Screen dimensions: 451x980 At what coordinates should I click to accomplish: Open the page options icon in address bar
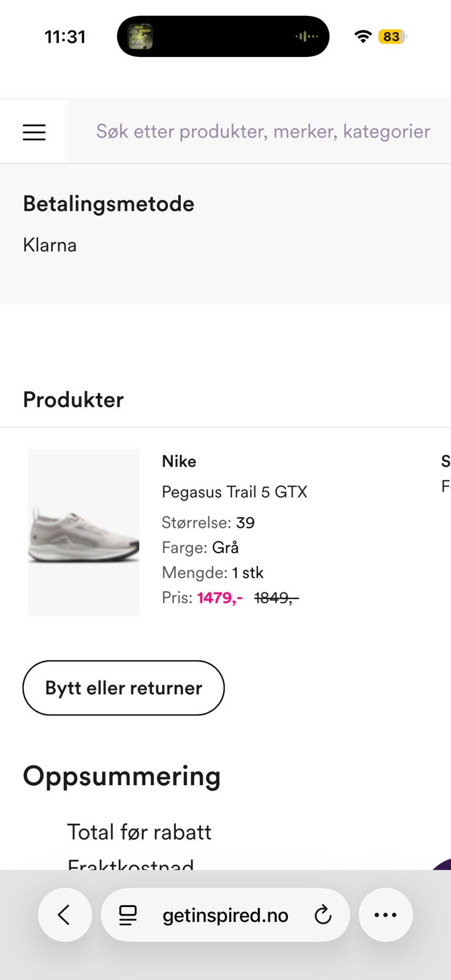[128, 915]
